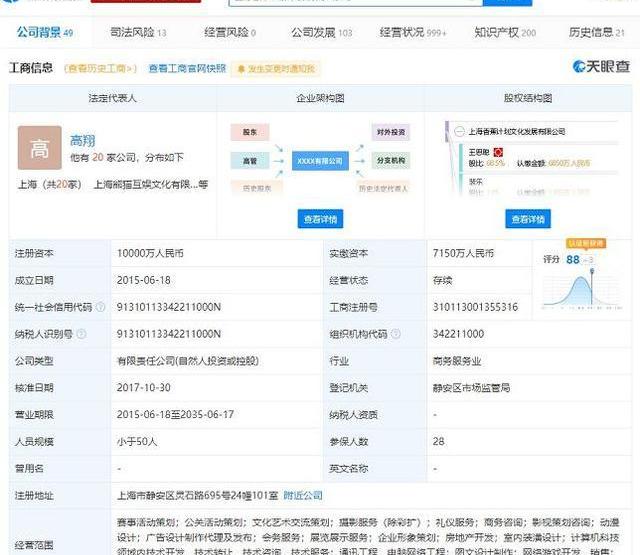Switch to the 司法风险 tab
Image resolution: width=640 pixels, height=555 pixels.
[138, 32]
